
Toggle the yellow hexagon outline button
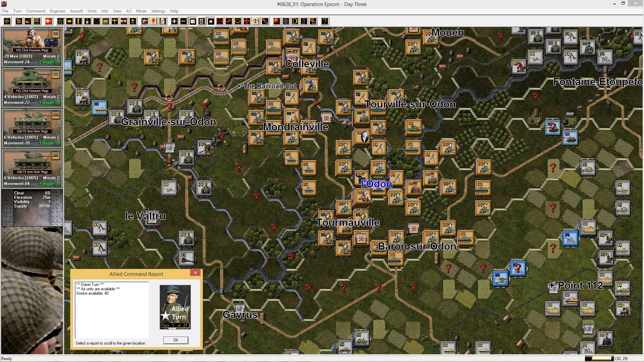click(238, 21)
